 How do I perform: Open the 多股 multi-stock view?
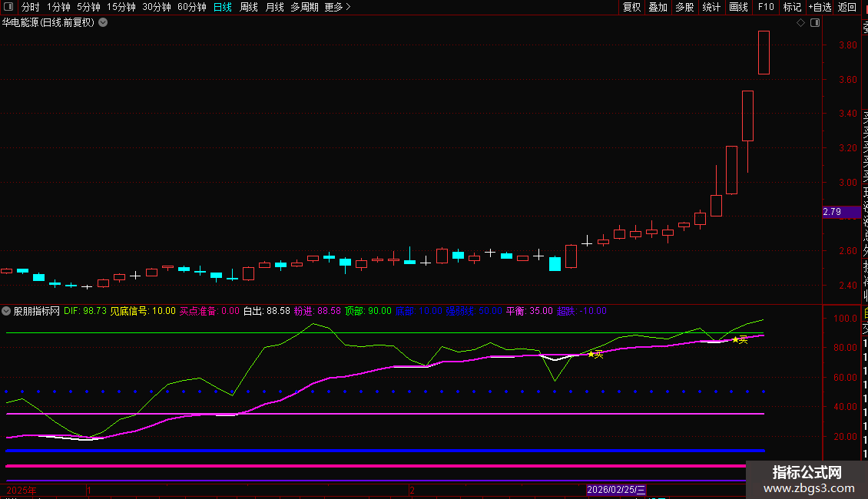[x=684, y=7]
